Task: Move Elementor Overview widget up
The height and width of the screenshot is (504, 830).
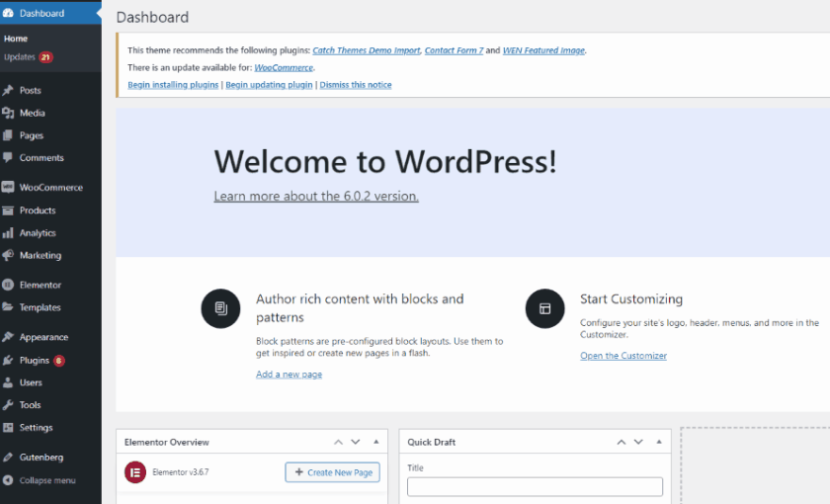Action: 338,442
